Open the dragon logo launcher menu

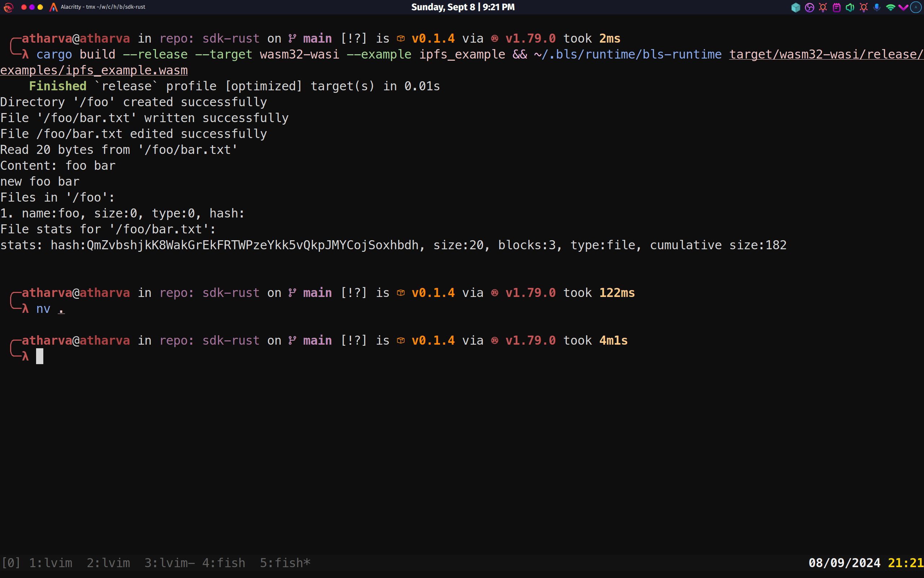8,7
